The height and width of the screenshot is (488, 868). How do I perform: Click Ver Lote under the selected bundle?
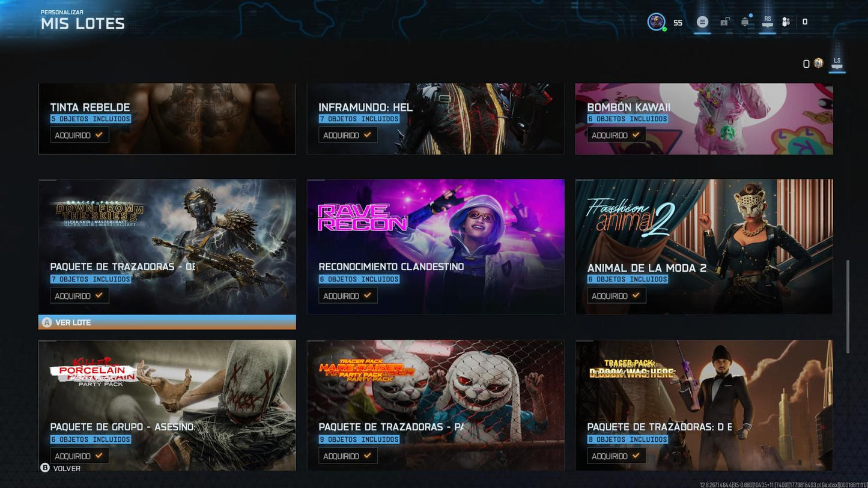167,322
